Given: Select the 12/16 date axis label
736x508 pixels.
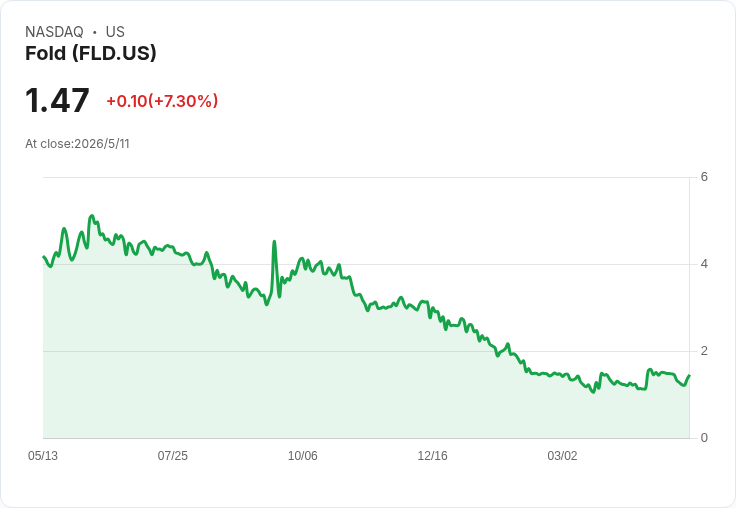Looking at the screenshot, I should coord(432,455).
